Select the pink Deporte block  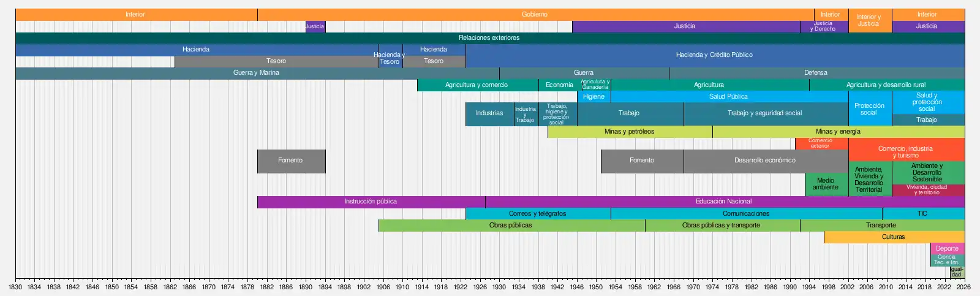click(947, 249)
